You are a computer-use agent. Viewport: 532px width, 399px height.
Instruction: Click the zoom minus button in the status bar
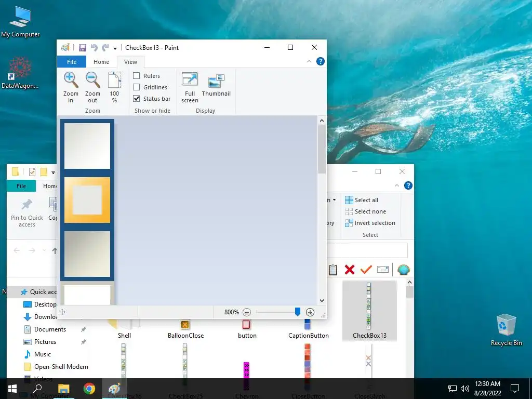pos(247,312)
